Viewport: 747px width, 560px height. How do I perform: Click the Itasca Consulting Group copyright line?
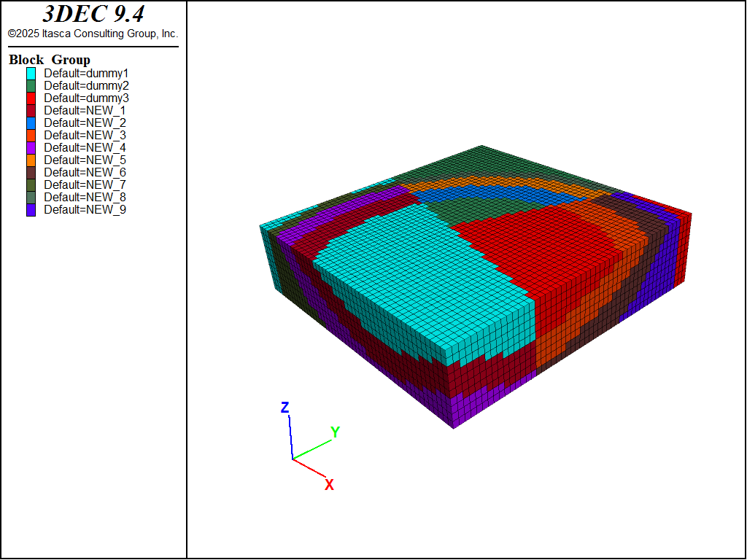[93, 34]
